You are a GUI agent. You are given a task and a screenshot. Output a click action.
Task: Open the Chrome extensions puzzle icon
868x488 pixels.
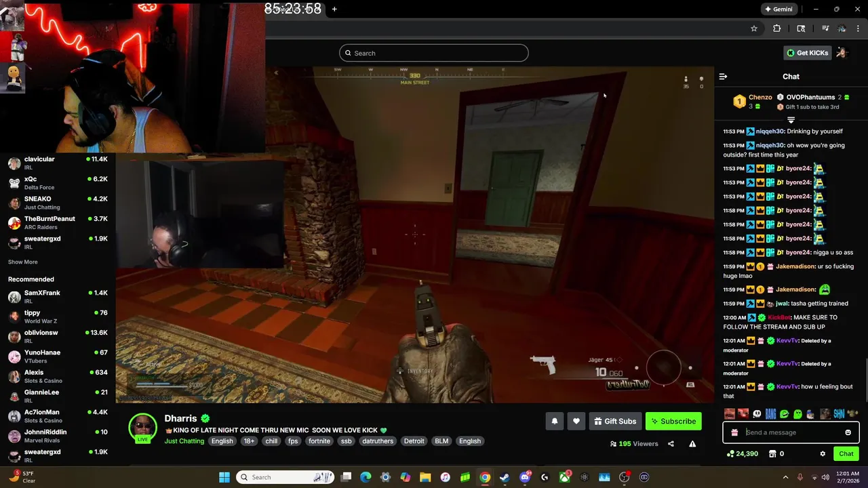tap(777, 28)
